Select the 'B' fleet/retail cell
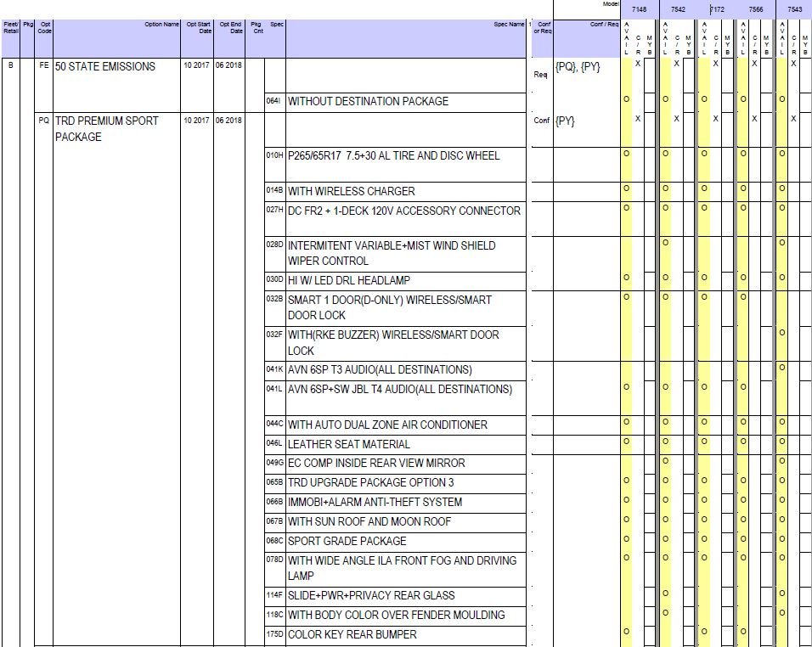Viewport: 812px width, 647px height. point(11,65)
